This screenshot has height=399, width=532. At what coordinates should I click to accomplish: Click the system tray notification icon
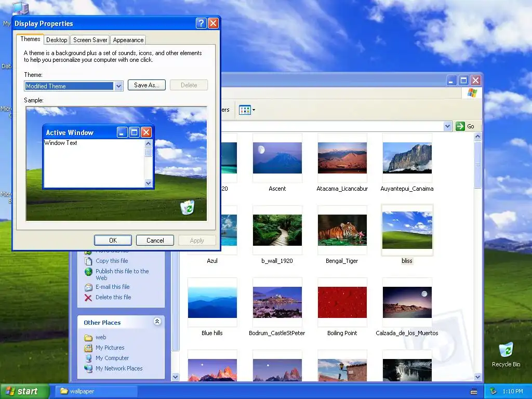point(494,391)
